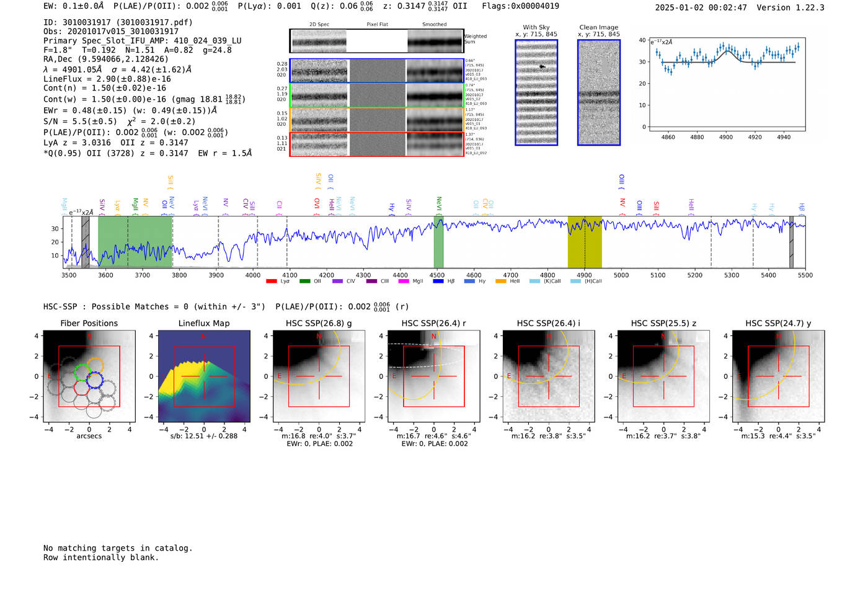
Task: Click the m:16.8 re:4.0" caption under g
Action: click(319, 436)
